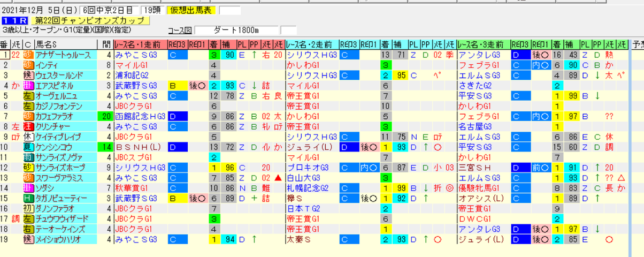The image size is (644, 257).
Task: Select the 夏 badge beside ケンシンコウ
Action: (x=28, y=146)
